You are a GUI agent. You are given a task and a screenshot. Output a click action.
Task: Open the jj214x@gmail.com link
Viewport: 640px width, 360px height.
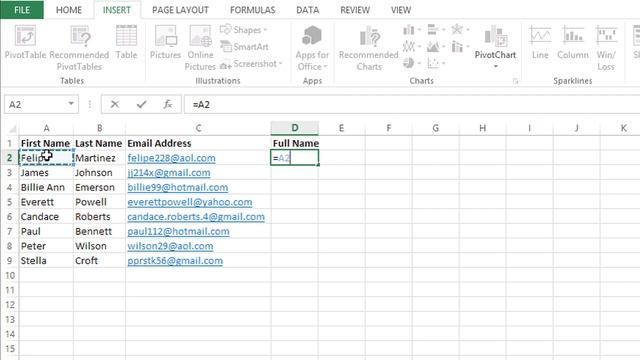pos(169,173)
